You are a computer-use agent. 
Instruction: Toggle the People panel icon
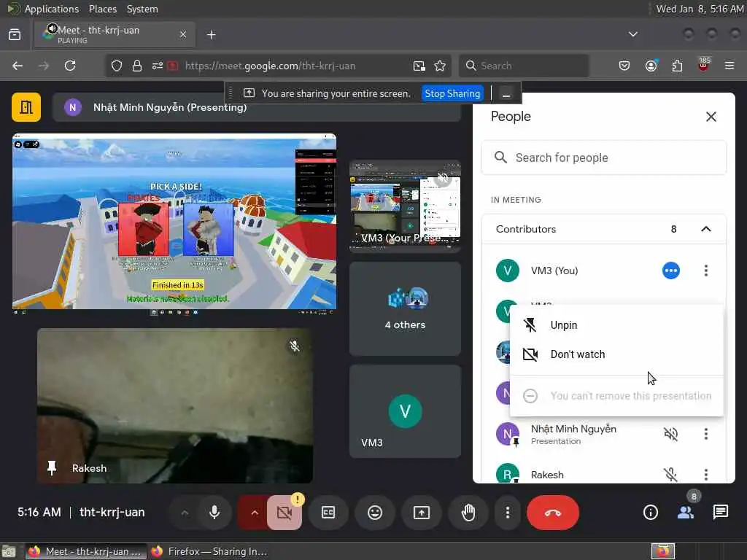tap(686, 513)
